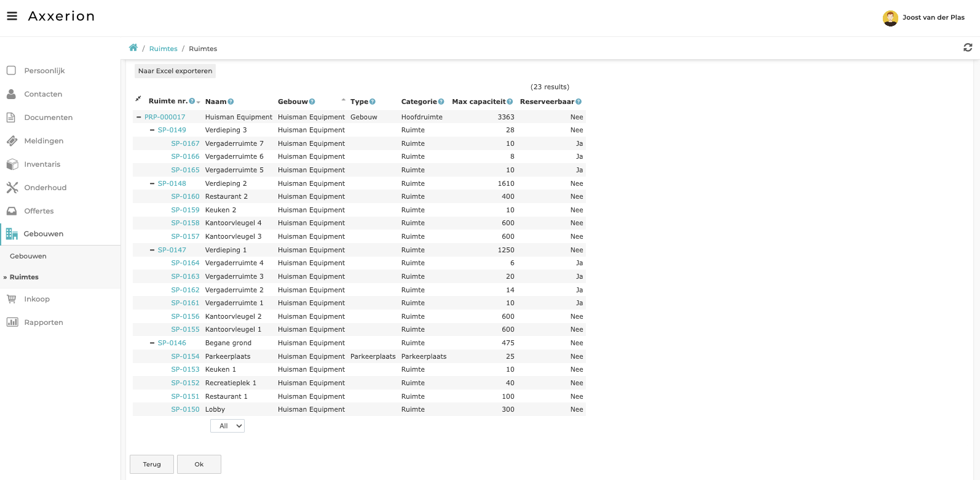The width and height of the screenshot is (980, 480).
Task: Collapse the SP-0147 Verdieping 1 row
Action: click(152, 250)
